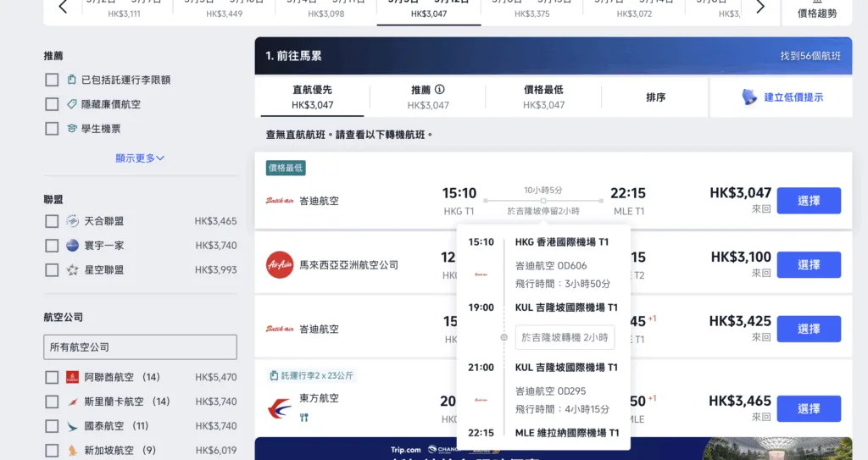Screen dimensions: 868x460
Task: Click the low price alert bell icon
Action: (749, 97)
